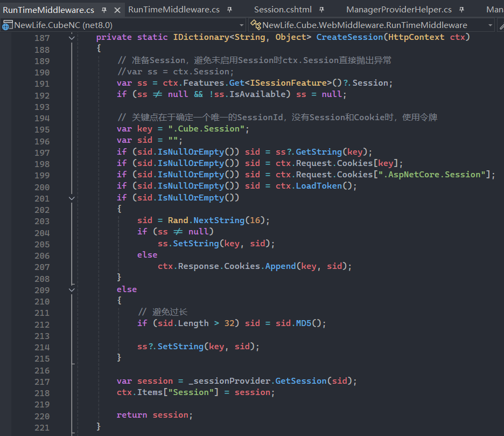Open the RunTimeMiddleware type dropdown arrow
504x436 pixels.
tap(490, 25)
